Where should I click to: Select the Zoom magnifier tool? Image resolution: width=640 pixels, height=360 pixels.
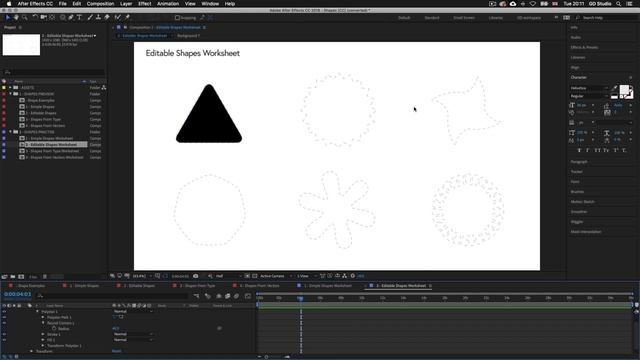point(24,18)
